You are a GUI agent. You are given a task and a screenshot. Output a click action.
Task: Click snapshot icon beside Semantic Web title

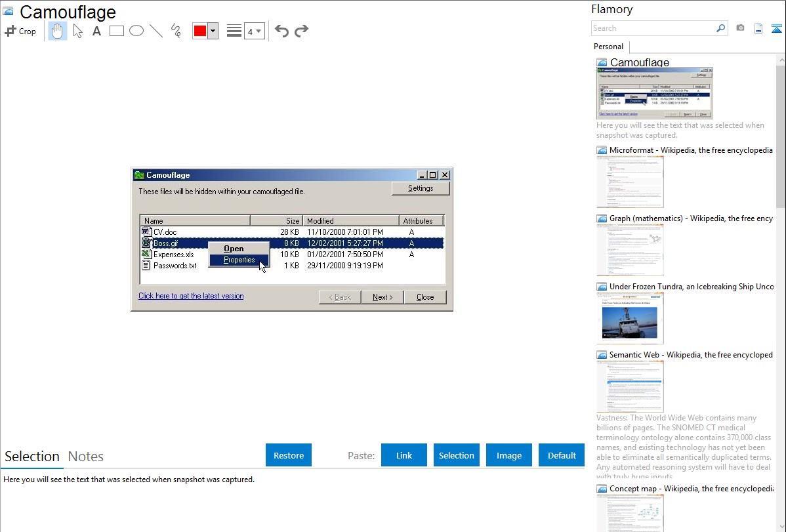point(602,354)
